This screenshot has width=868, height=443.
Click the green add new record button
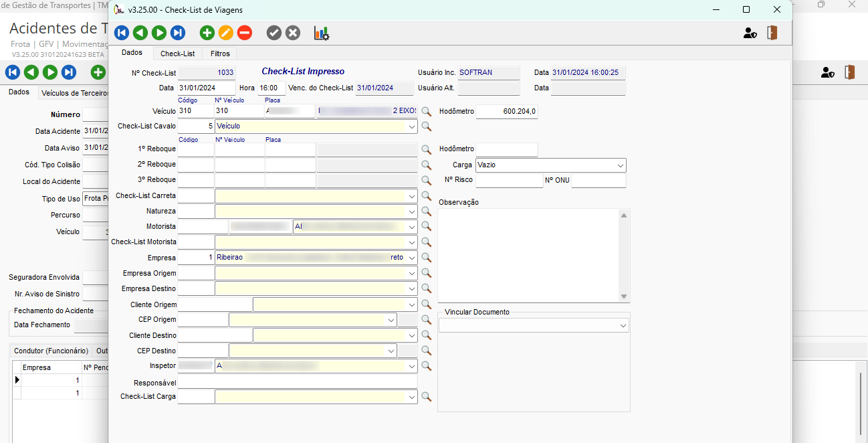(207, 33)
